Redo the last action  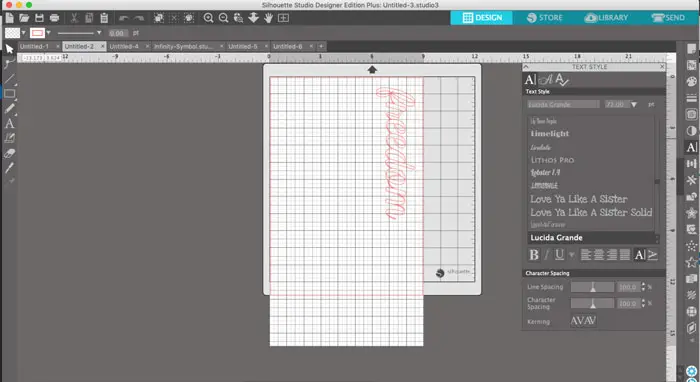[139, 18]
